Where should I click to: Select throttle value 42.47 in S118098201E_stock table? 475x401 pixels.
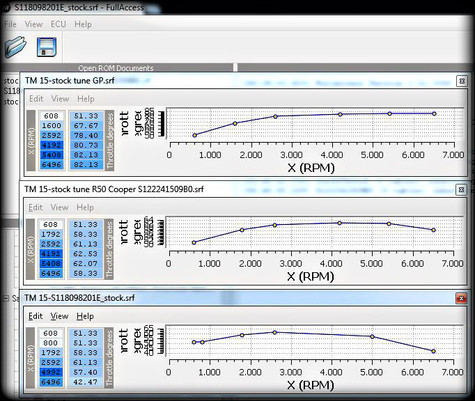point(85,382)
